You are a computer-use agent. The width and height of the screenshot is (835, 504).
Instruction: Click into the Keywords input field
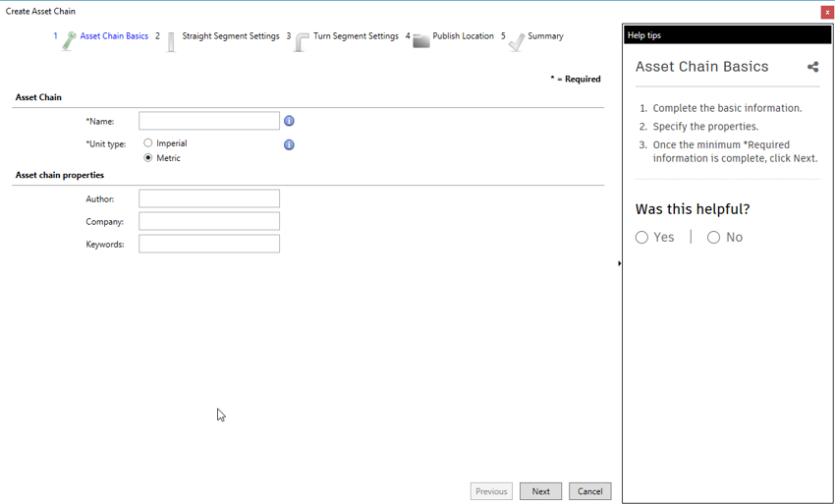[x=209, y=244]
